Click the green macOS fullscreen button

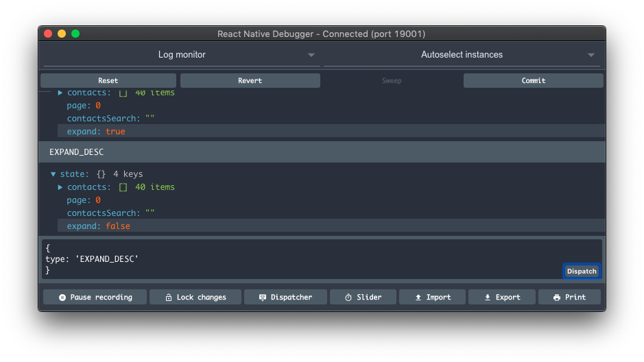pyautogui.click(x=75, y=34)
